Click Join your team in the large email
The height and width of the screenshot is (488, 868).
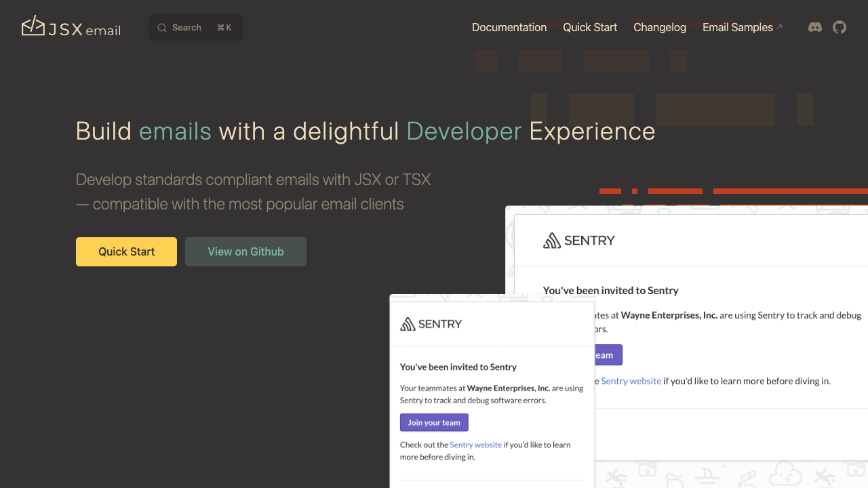606,354
